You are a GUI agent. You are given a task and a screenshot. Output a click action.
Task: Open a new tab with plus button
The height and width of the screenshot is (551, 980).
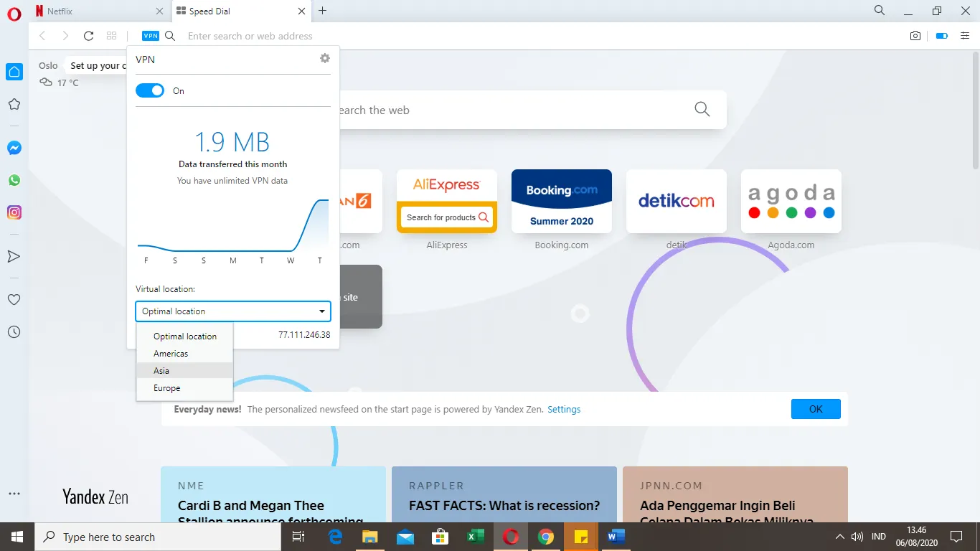point(323,11)
